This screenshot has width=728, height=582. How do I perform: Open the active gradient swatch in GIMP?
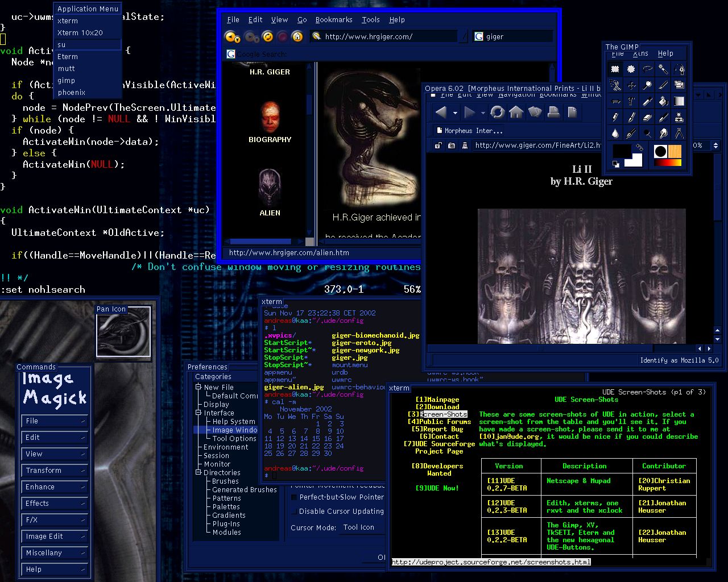click(x=668, y=163)
